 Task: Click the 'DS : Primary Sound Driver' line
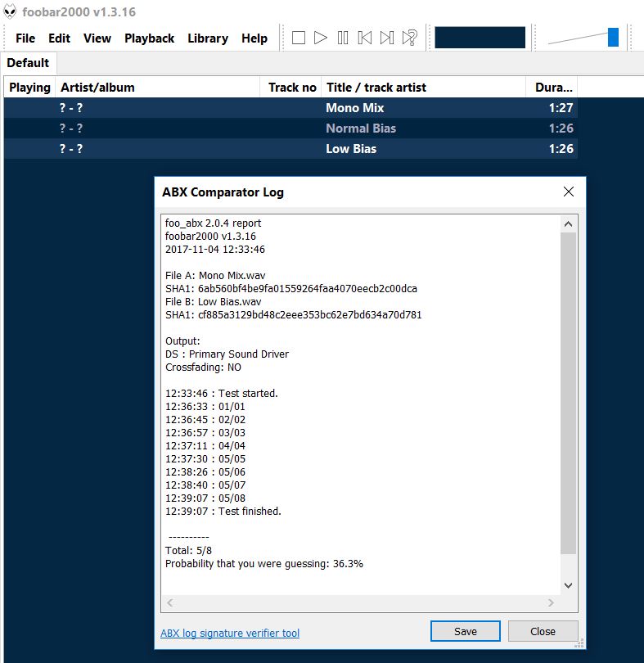click(227, 354)
